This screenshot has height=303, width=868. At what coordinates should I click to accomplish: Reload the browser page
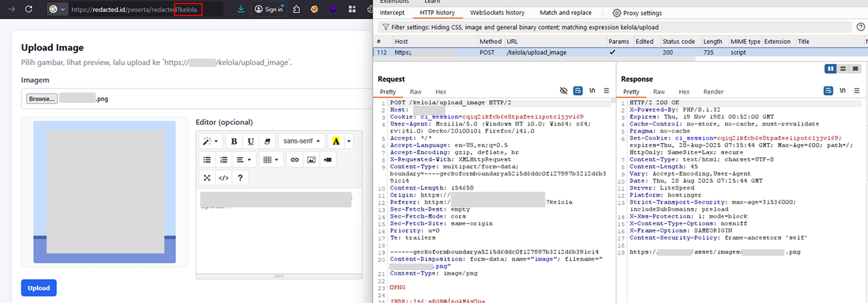[x=29, y=9]
